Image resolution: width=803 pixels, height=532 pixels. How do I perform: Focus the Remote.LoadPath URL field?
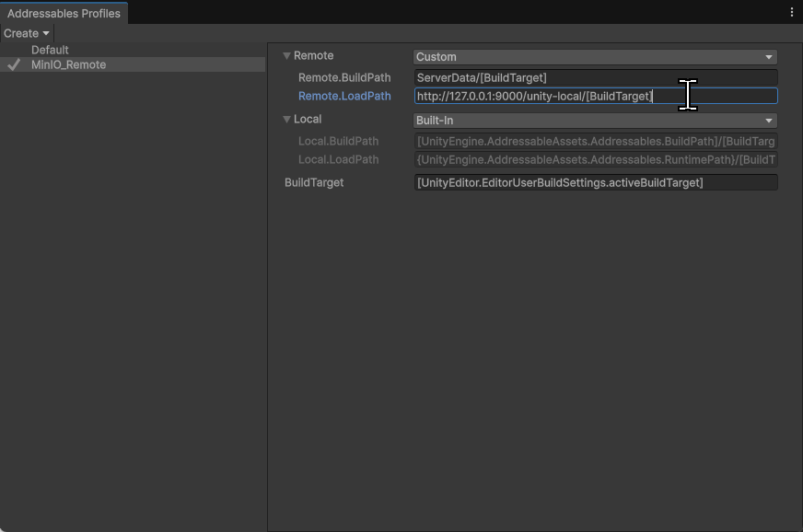[x=595, y=97]
